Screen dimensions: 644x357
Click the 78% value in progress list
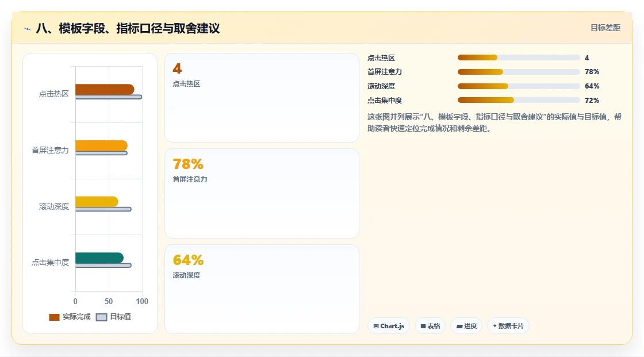click(592, 72)
